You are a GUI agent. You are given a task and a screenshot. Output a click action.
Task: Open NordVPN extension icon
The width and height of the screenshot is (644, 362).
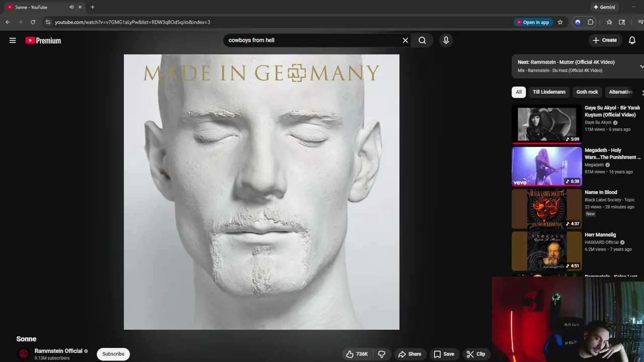pos(578,22)
